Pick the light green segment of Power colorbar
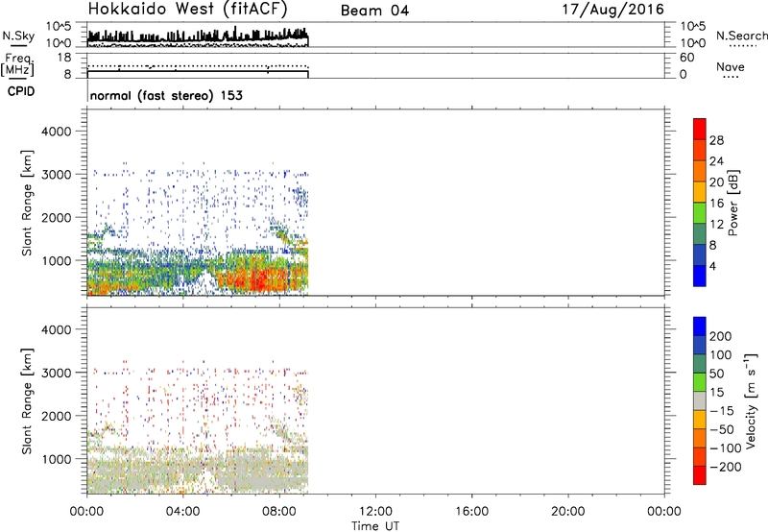The width and height of the screenshot is (768, 532). click(700, 212)
